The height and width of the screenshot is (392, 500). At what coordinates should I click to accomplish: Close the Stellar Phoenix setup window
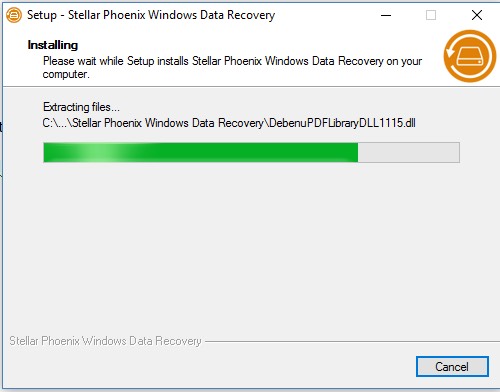477,15
